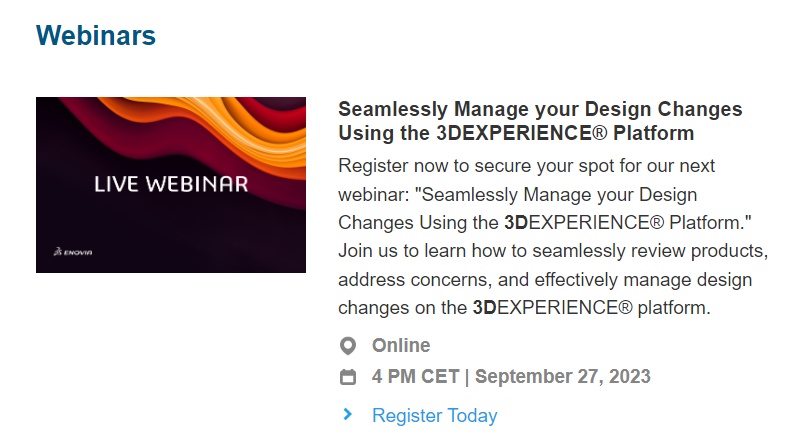Click the Live Webinar thumbnail image
The width and height of the screenshot is (802, 445).
tap(171, 185)
